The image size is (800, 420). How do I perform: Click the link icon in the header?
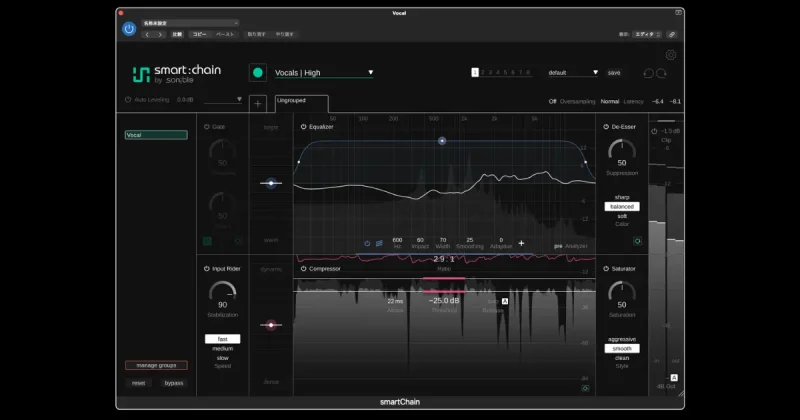pyautogui.click(x=672, y=34)
